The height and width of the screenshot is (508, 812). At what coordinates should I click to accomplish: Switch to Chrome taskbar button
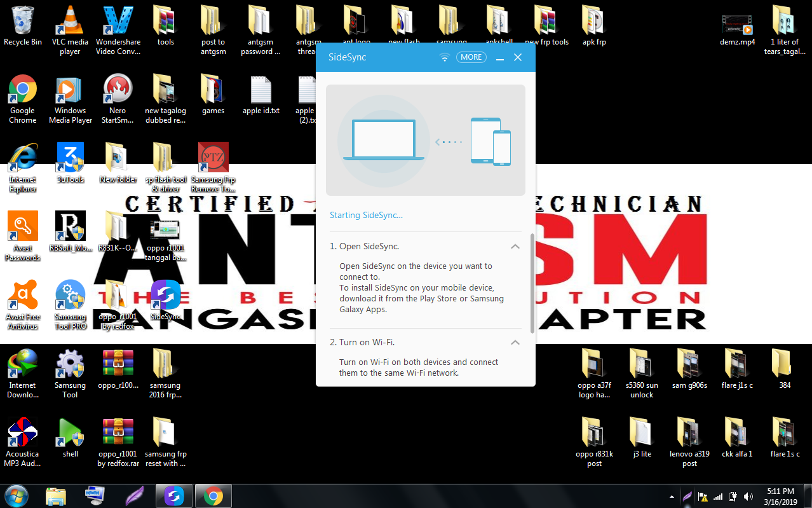point(213,495)
